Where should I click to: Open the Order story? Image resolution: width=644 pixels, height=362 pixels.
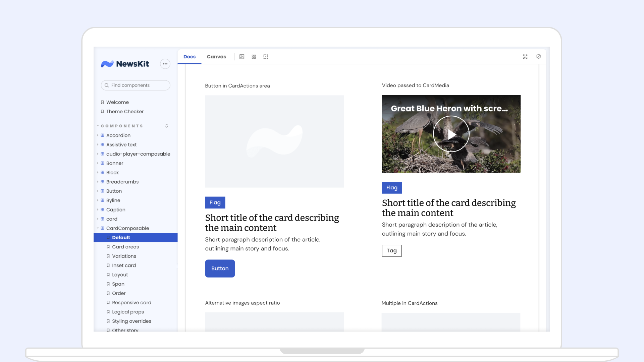coord(119,293)
